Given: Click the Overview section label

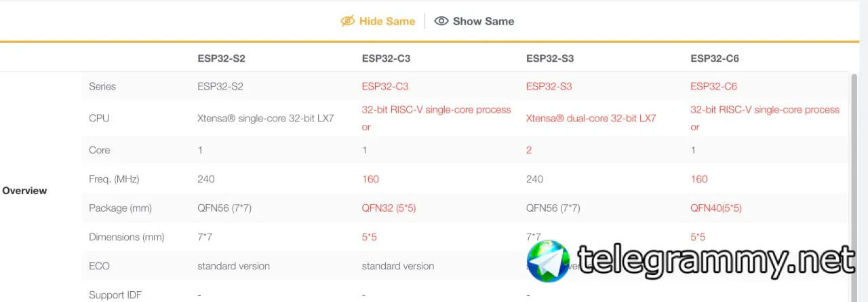Looking at the screenshot, I should coord(24,191).
